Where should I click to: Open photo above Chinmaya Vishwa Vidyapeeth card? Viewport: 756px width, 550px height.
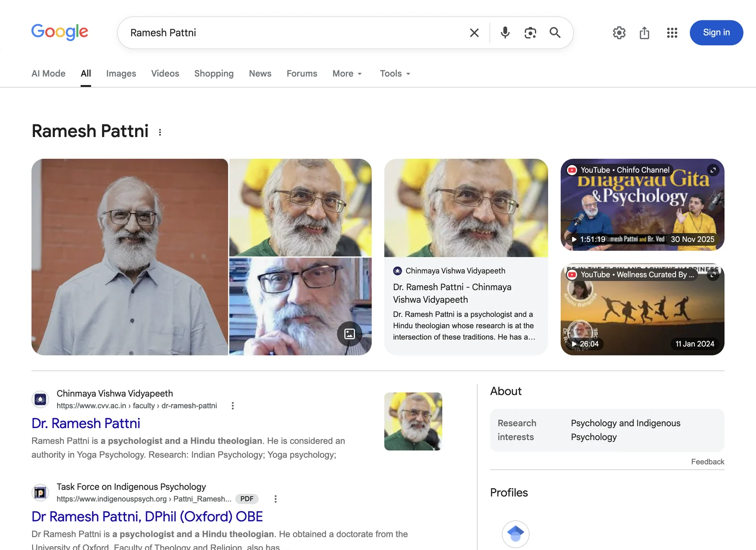(x=466, y=208)
